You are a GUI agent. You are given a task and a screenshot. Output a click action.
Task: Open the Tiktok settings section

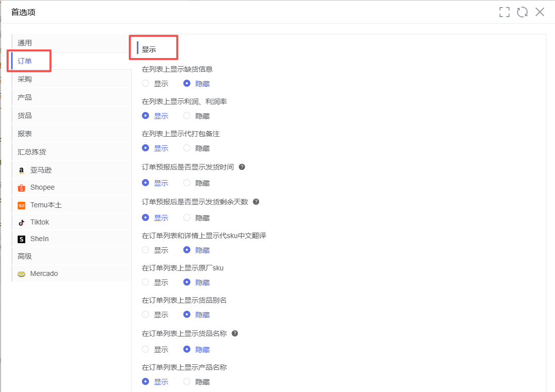(39, 222)
